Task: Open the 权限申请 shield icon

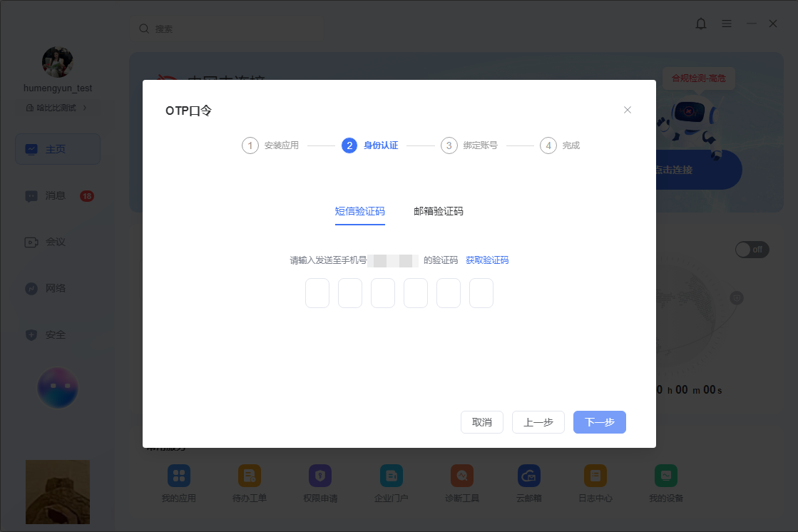Action: tap(320, 476)
